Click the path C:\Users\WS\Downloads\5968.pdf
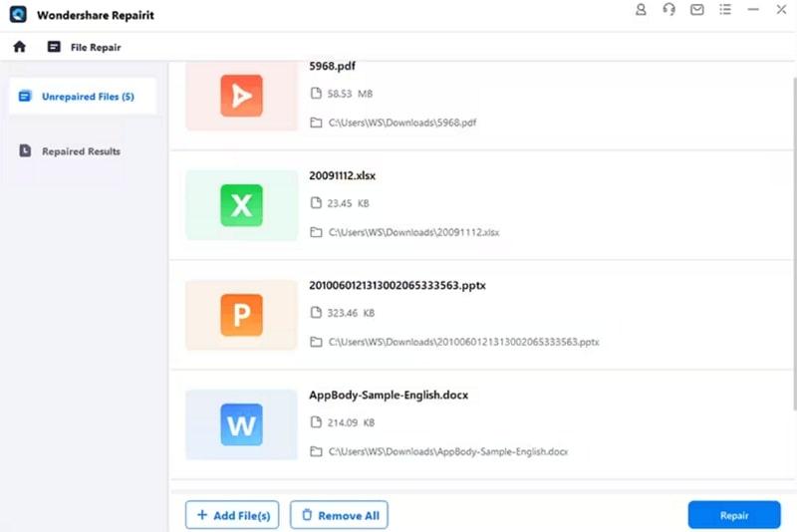This screenshot has width=797, height=532. coord(402,123)
